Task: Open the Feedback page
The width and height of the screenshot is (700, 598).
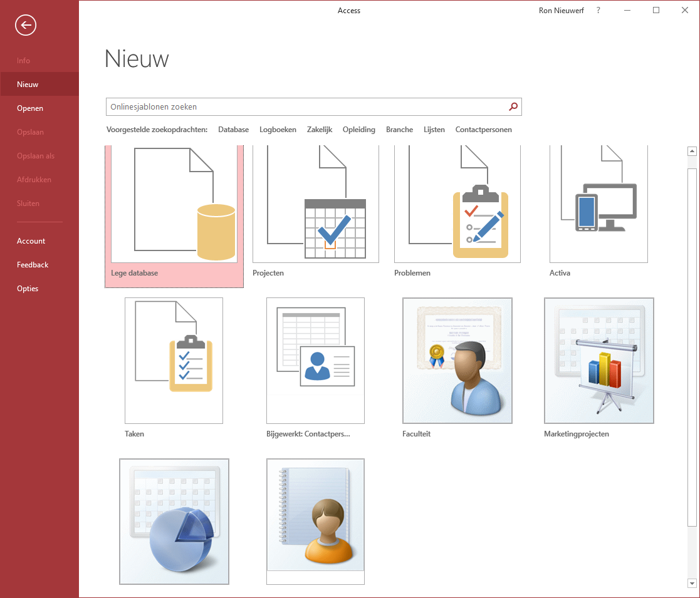Action: click(39, 264)
